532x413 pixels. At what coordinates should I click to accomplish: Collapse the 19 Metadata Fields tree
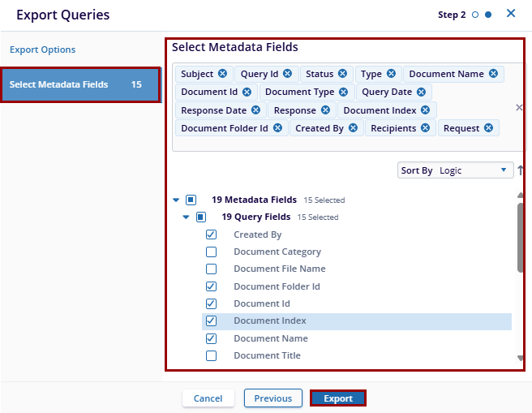click(x=177, y=200)
